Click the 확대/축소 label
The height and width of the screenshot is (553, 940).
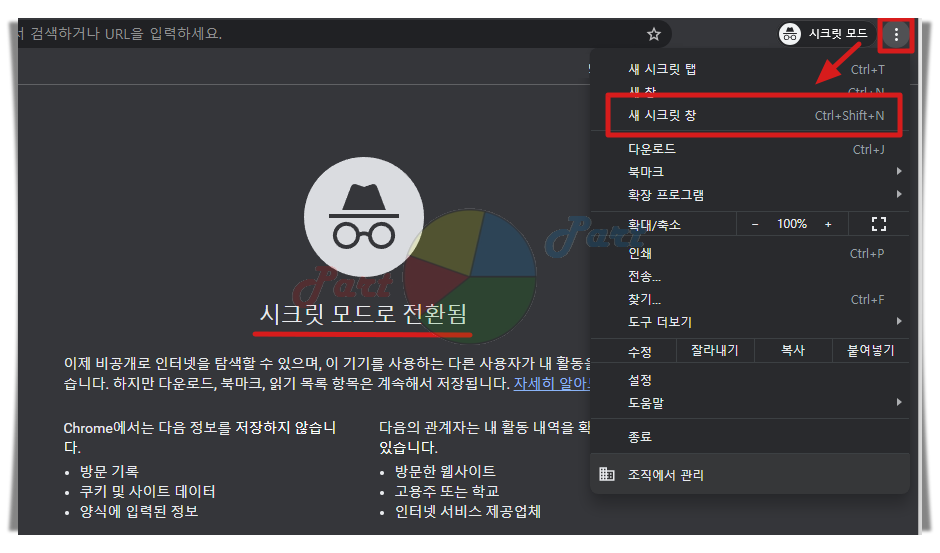[654, 225]
